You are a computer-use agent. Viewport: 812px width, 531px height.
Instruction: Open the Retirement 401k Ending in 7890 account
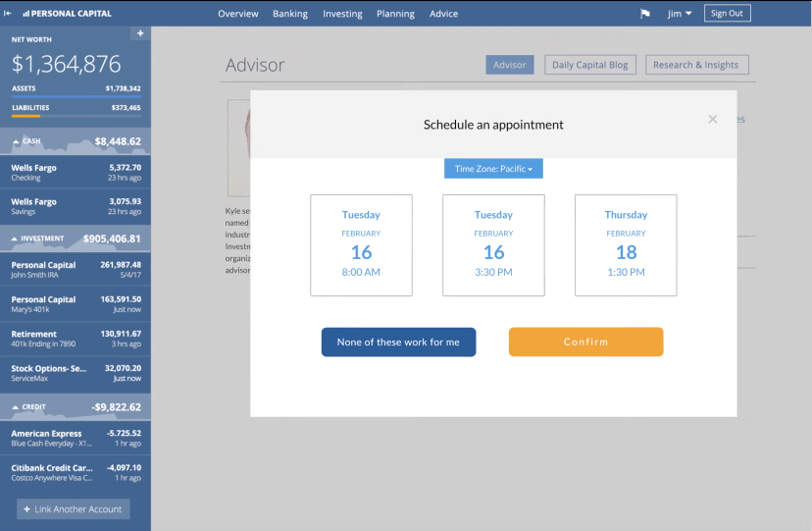76,339
